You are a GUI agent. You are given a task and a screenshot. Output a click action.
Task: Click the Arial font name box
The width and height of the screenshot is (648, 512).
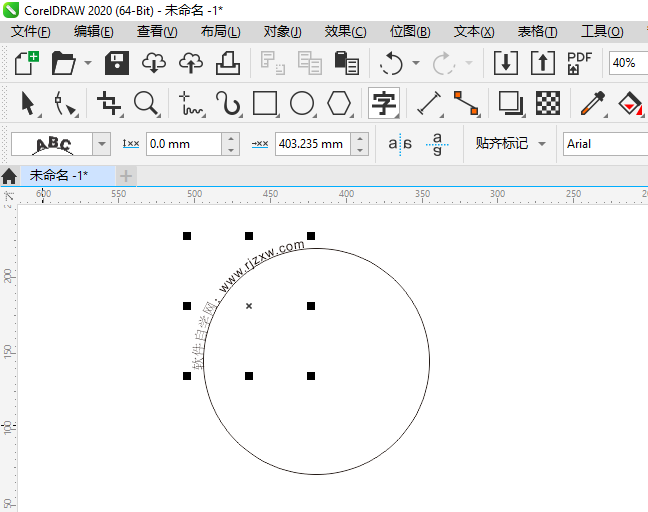(605, 144)
